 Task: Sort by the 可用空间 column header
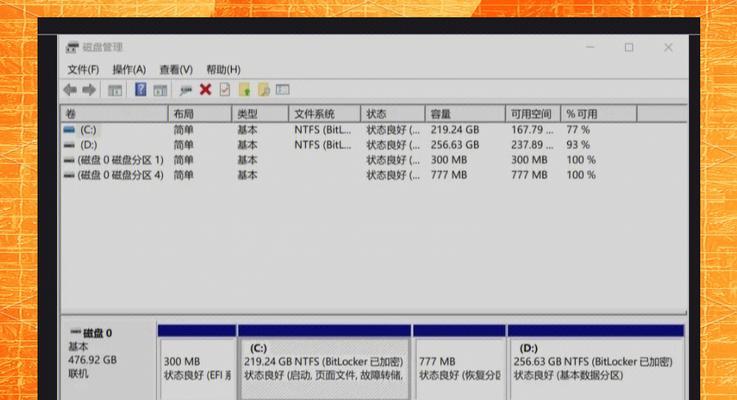pos(533,114)
